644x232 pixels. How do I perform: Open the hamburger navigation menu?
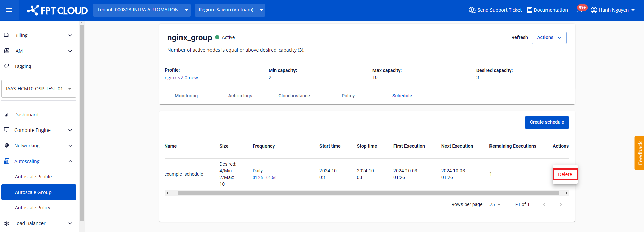tap(9, 10)
